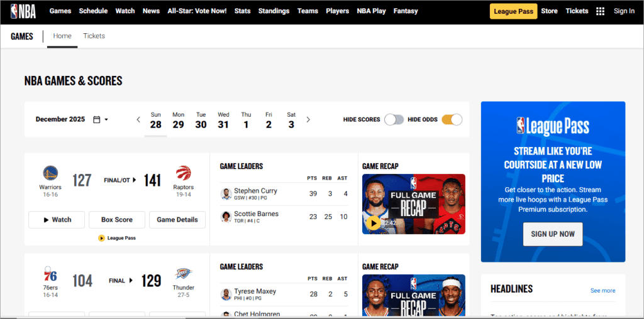
Task: Select the Home tab under Games
Action: click(62, 36)
